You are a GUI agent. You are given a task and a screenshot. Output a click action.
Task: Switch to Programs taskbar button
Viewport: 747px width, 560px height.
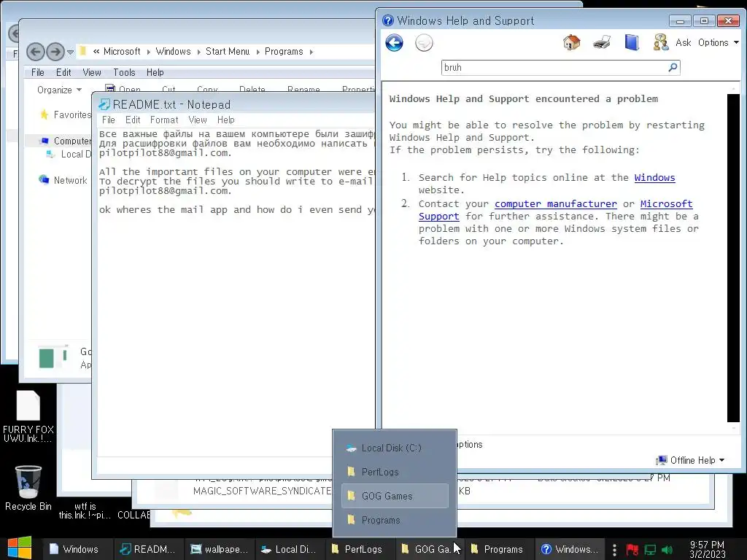click(x=500, y=549)
